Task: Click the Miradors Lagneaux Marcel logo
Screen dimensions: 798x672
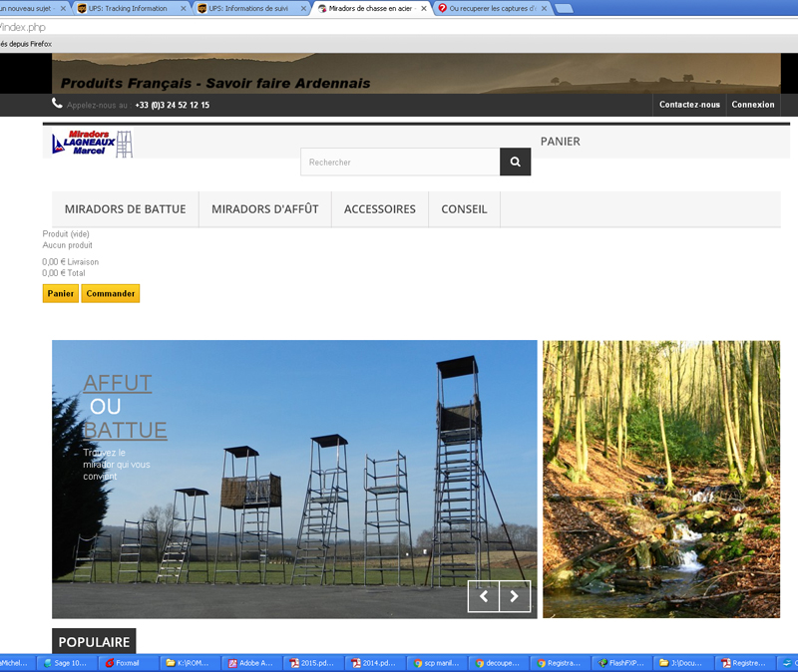Action: tap(92, 144)
